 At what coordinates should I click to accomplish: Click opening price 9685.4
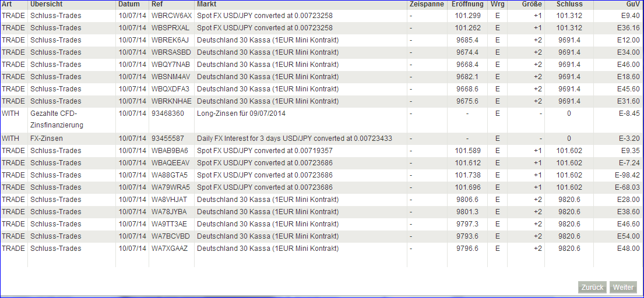tap(468, 40)
